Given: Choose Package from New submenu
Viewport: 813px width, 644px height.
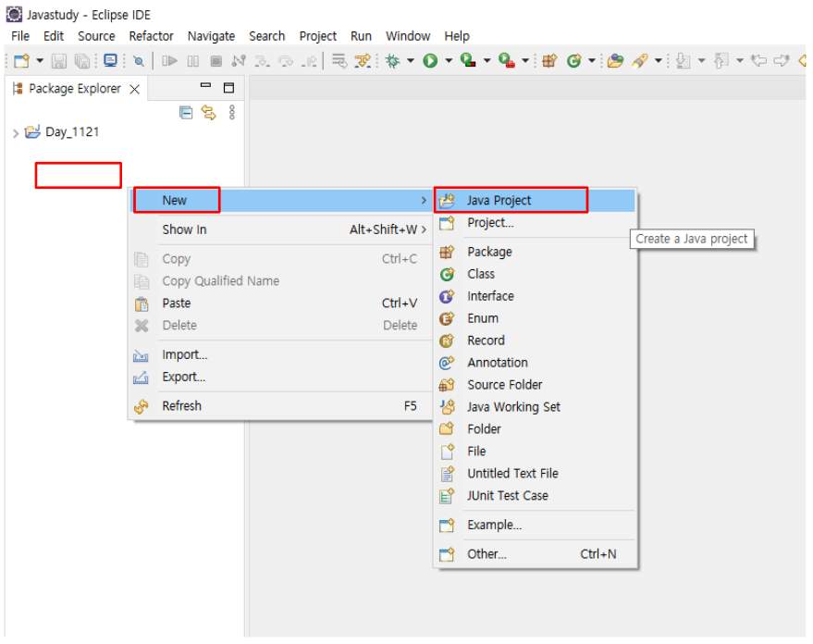Looking at the screenshot, I should point(536,252).
